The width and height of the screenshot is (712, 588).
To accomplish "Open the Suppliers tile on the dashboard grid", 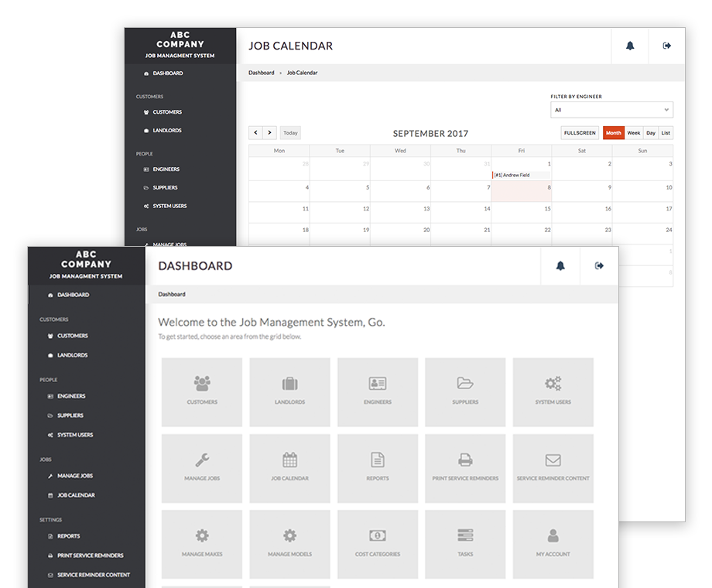I will 465,391.
